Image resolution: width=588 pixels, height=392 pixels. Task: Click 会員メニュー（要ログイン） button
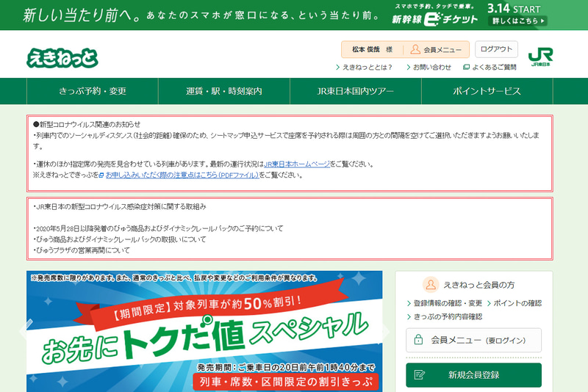pos(473,340)
